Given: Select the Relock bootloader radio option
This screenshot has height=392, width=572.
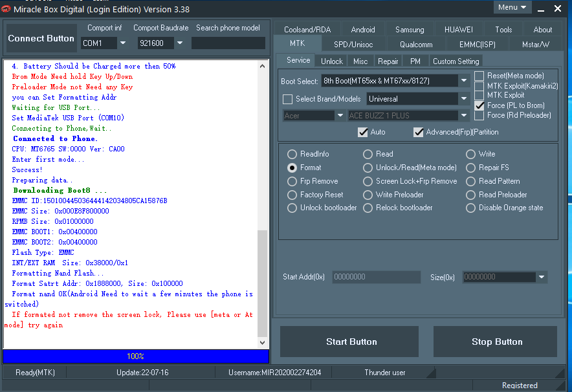Looking at the screenshot, I should tap(368, 208).
